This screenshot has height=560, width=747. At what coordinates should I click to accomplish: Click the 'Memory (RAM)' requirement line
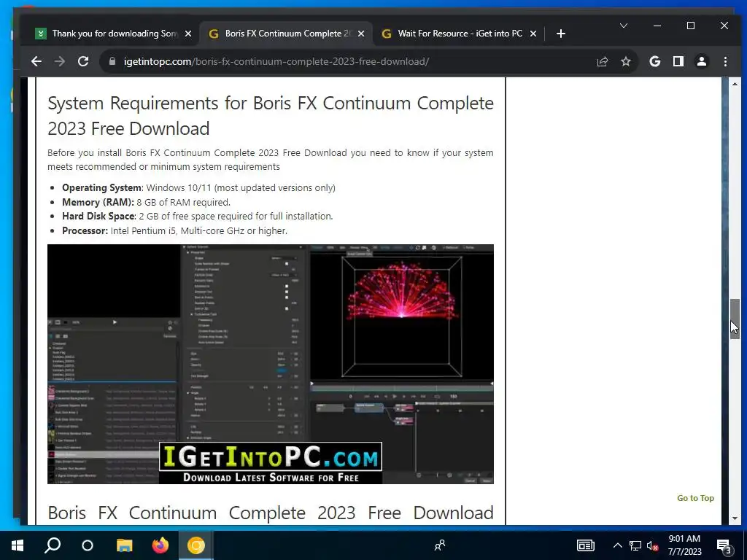click(x=146, y=203)
